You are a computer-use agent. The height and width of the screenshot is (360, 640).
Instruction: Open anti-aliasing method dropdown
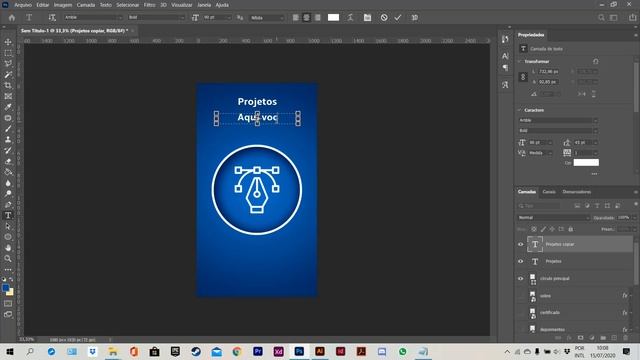[x=267, y=18]
